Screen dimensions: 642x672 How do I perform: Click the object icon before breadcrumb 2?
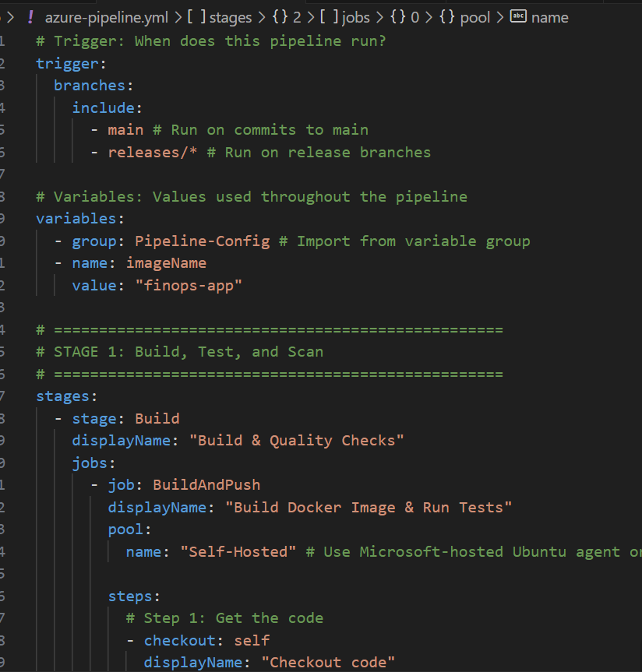(280, 17)
